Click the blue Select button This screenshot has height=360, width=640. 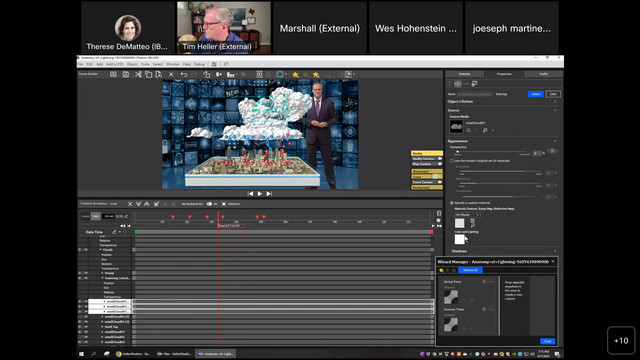pos(536,94)
